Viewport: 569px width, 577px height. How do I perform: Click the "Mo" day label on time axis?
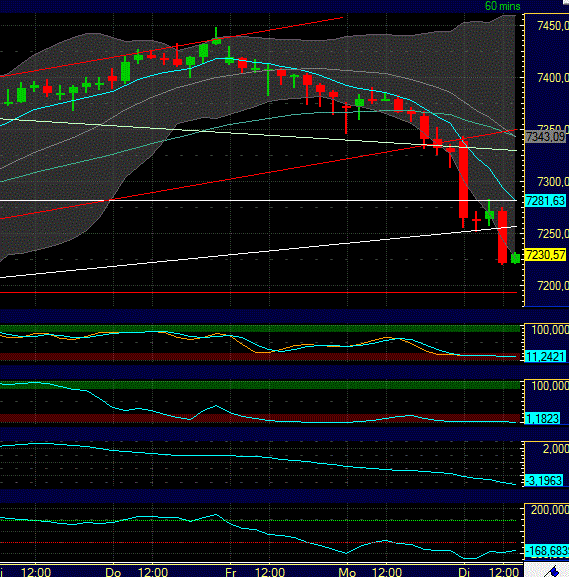click(x=347, y=572)
